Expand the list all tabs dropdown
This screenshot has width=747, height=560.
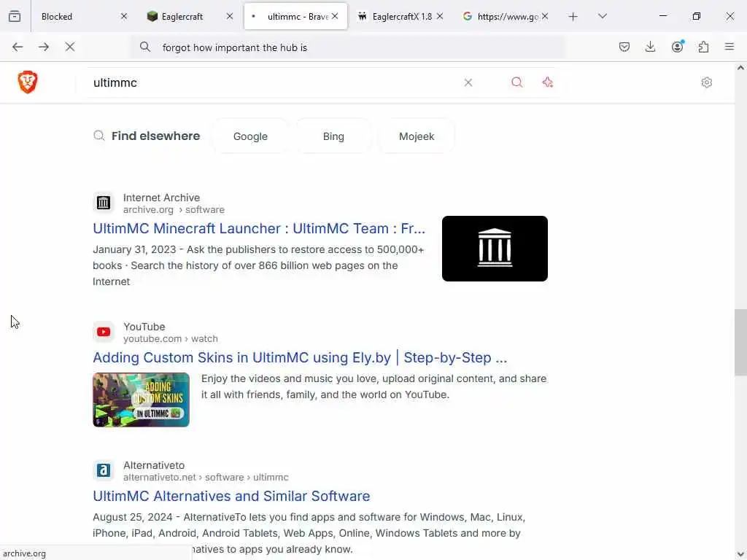click(x=603, y=16)
